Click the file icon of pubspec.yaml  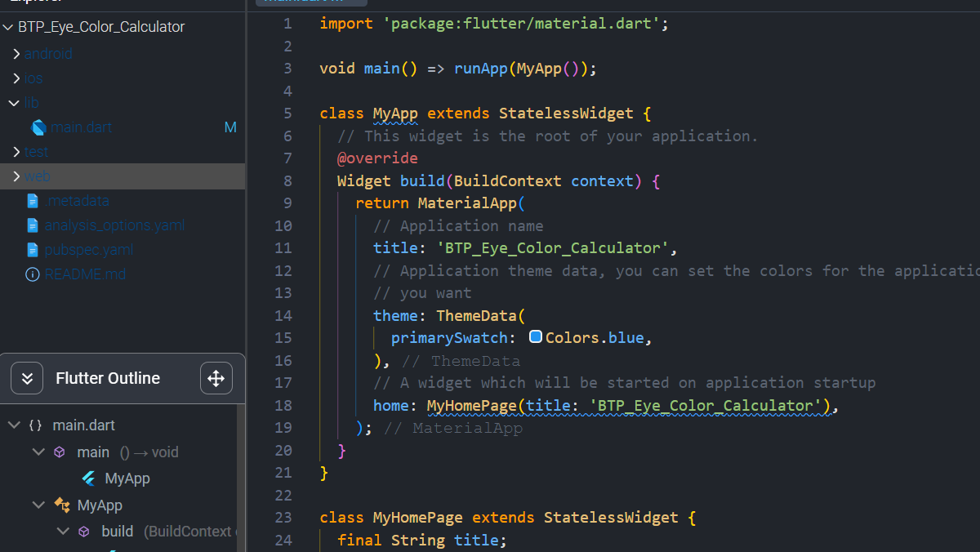pos(33,250)
